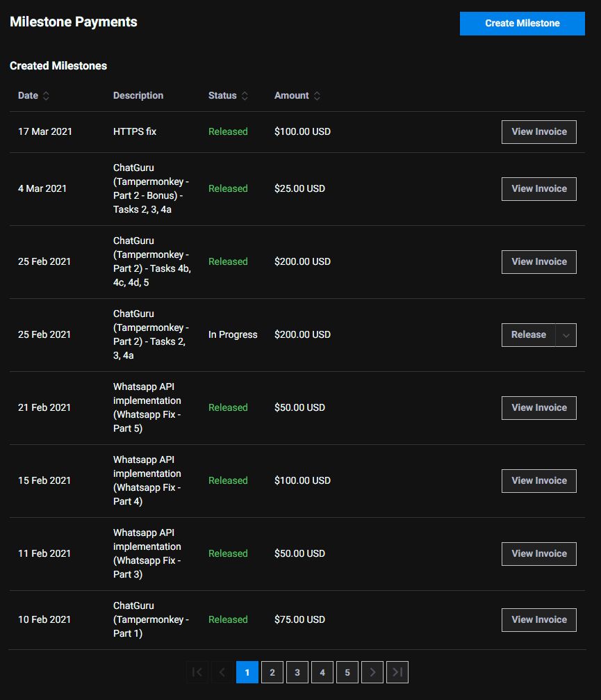View invoice for ChatGuru Tampermonkey Part 1

pos(539,620)
